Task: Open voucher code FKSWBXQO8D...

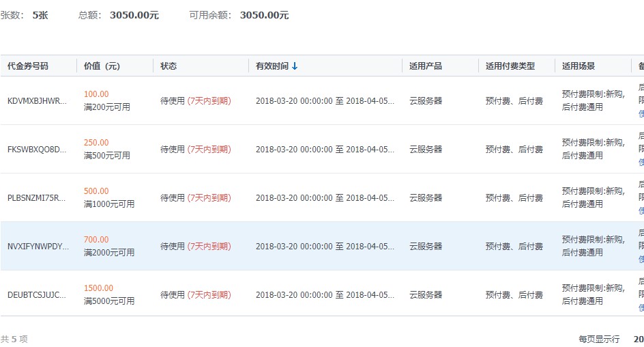Action: click(x=38, y=149)
